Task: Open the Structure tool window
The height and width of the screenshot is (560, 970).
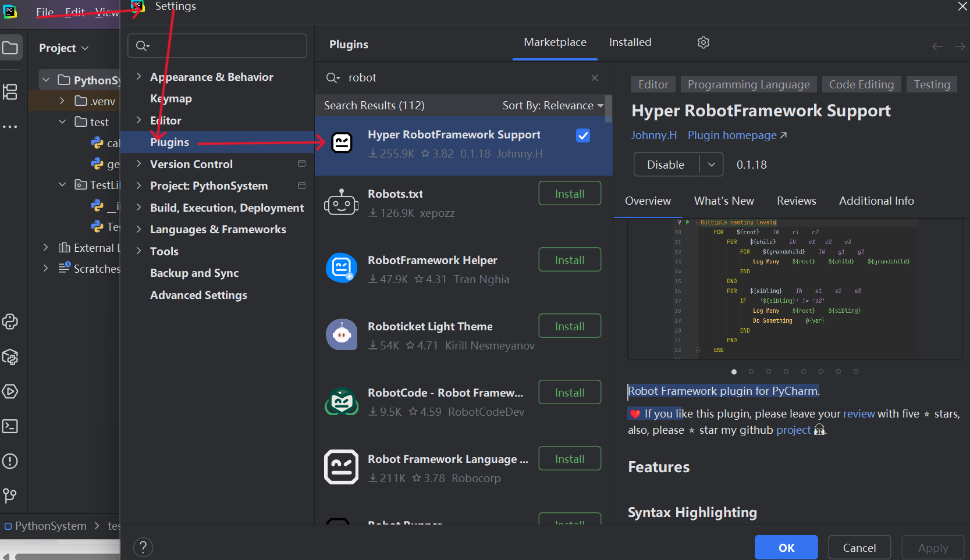Action: tap(11, 92)
